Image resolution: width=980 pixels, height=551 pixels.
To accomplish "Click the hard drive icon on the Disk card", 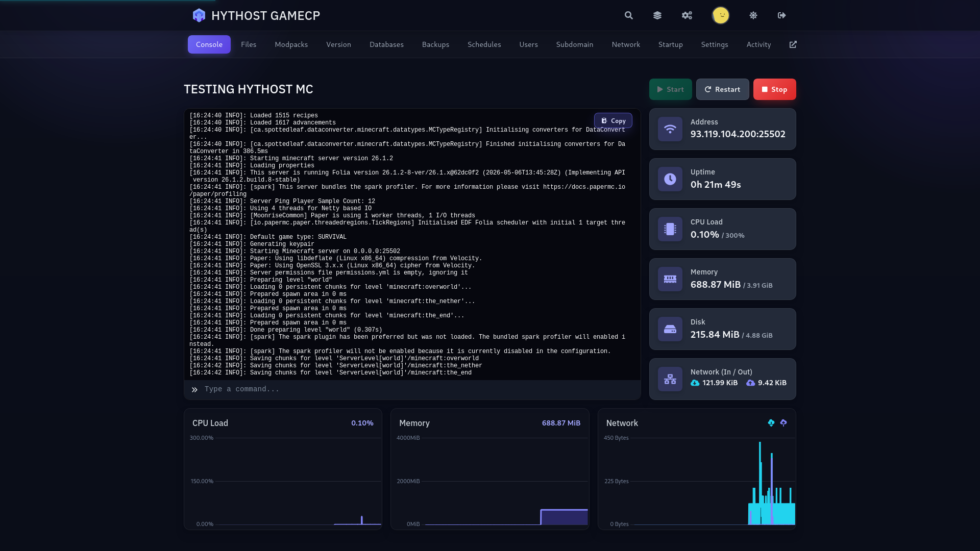I will click(x=670, y=329).
